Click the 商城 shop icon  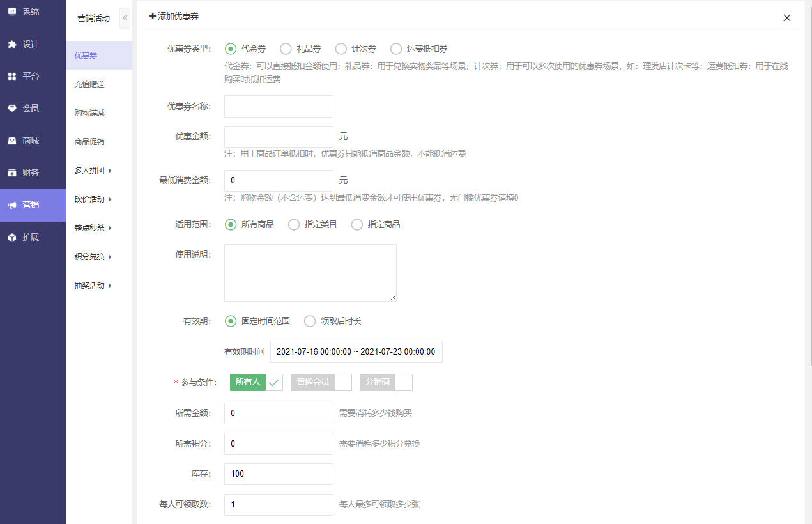11,141
